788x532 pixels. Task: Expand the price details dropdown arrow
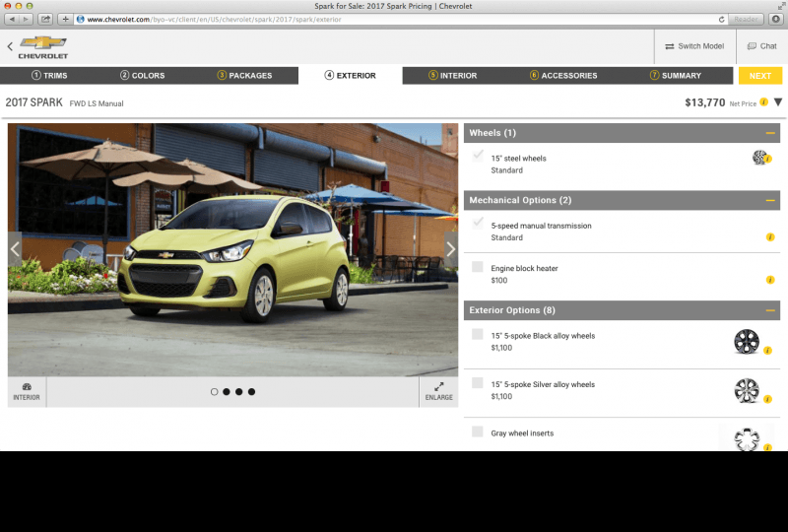tap(778, 102)
